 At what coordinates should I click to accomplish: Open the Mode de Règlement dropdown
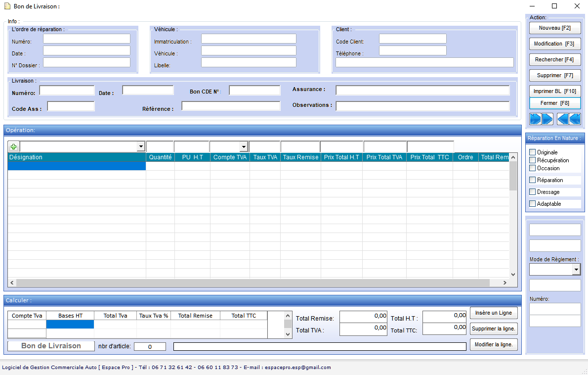pos(576,269)
